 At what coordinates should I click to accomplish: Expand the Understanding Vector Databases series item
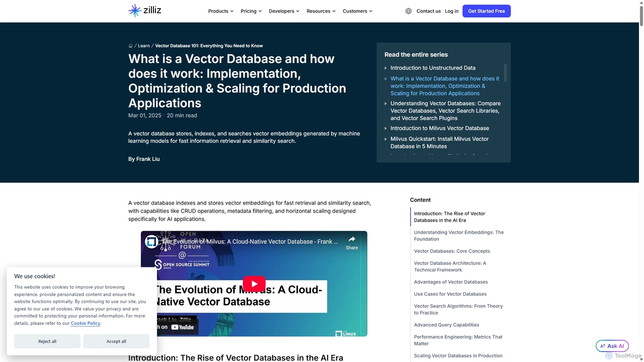click(x=386, y=104)
